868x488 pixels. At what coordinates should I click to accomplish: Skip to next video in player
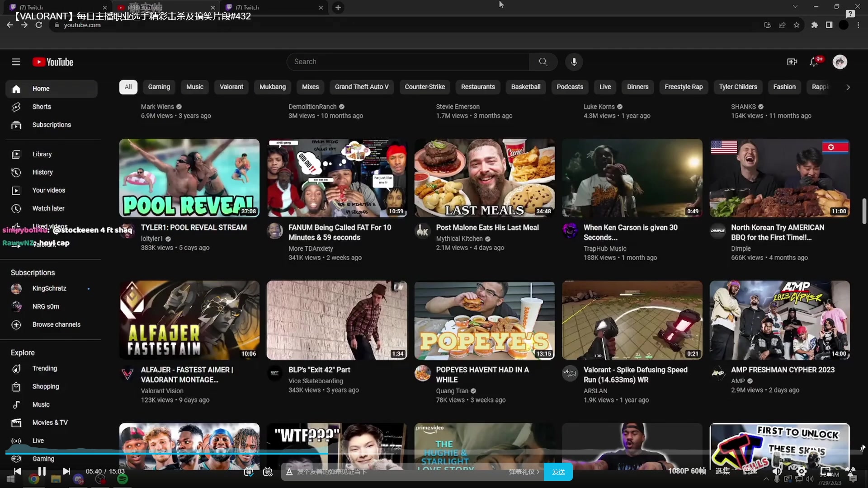point(66,471)
